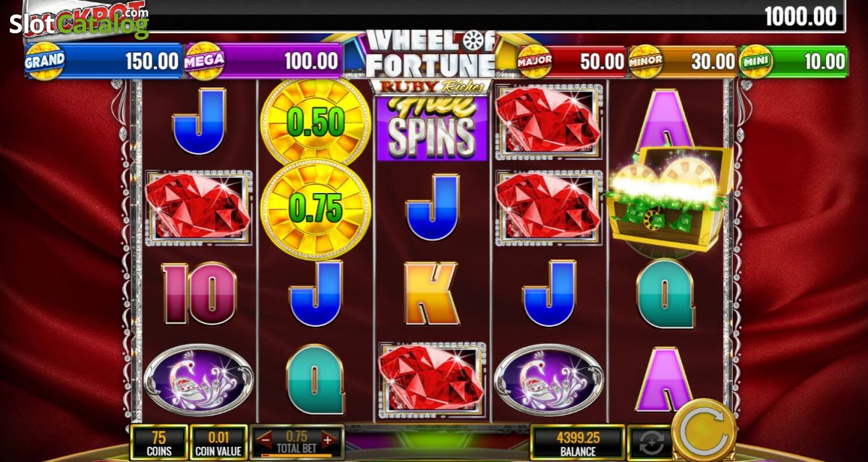Click the 0.75 gold coin symbol
Screen dimensions: 868x462
point(315,209)
